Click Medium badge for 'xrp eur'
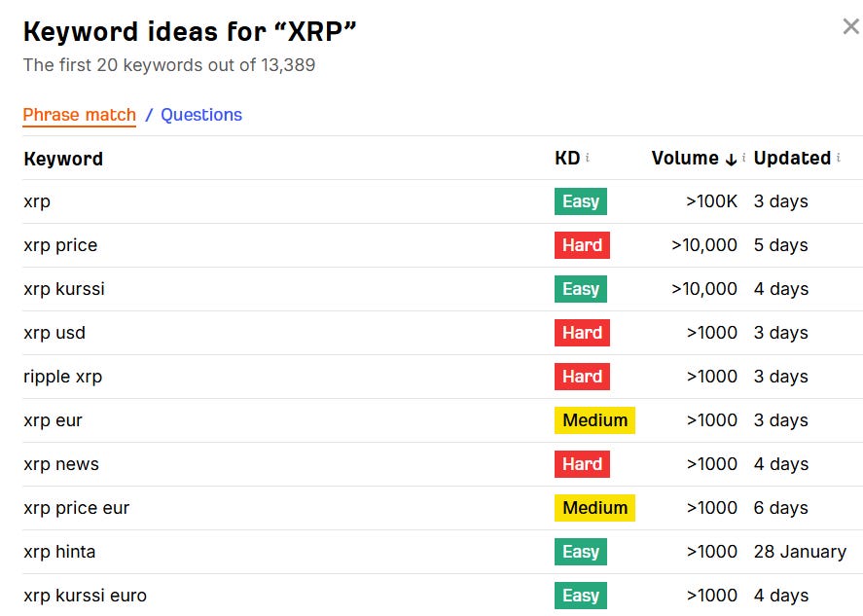This screenshot has width=863, height=616. tap(594, 420)
